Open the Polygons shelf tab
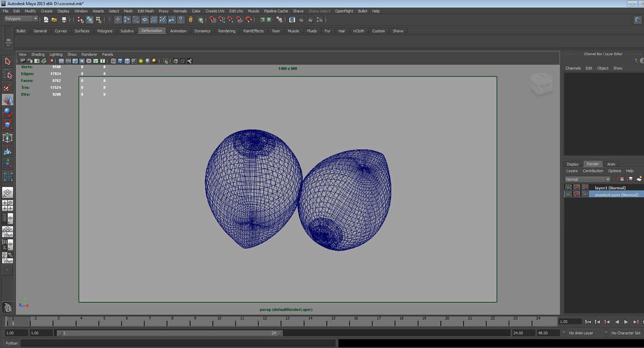This screenshot has width=644, height=348. [x=104, y=31]
